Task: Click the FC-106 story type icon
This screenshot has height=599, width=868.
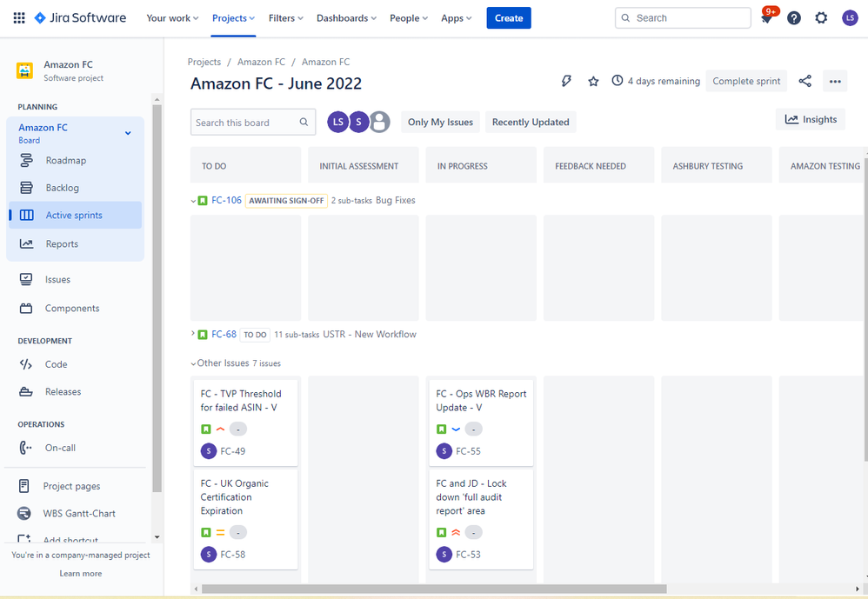Action: pyautogui.click(x=203, y=201)
